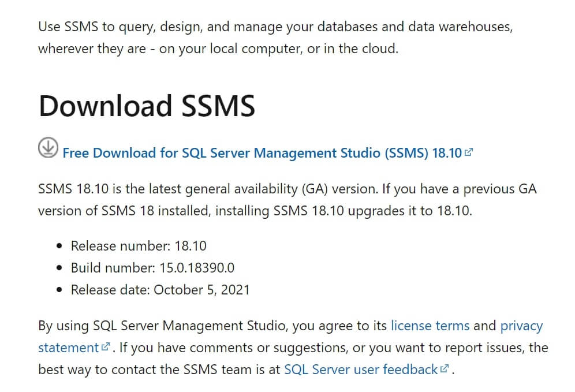Open the privacy statement link

521,326
